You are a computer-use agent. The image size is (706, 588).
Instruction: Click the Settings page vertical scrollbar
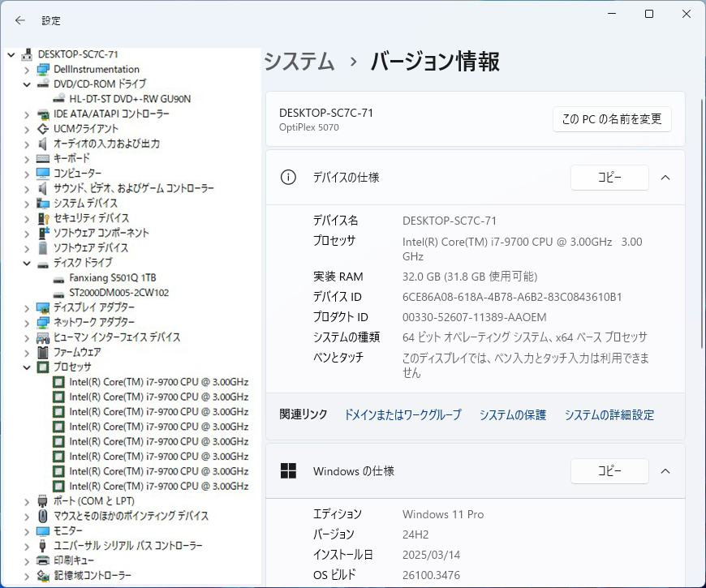tap(702, 224)
